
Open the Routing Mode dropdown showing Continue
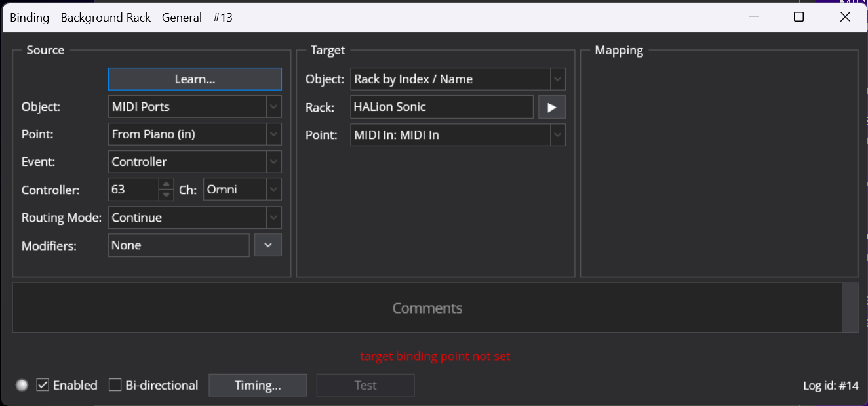[195, 218]
